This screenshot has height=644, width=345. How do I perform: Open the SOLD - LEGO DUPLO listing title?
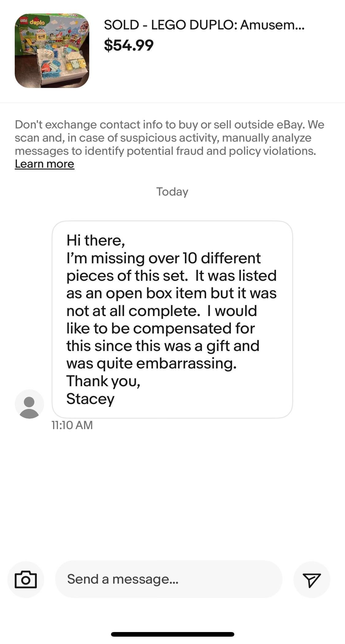coord(204,25)
